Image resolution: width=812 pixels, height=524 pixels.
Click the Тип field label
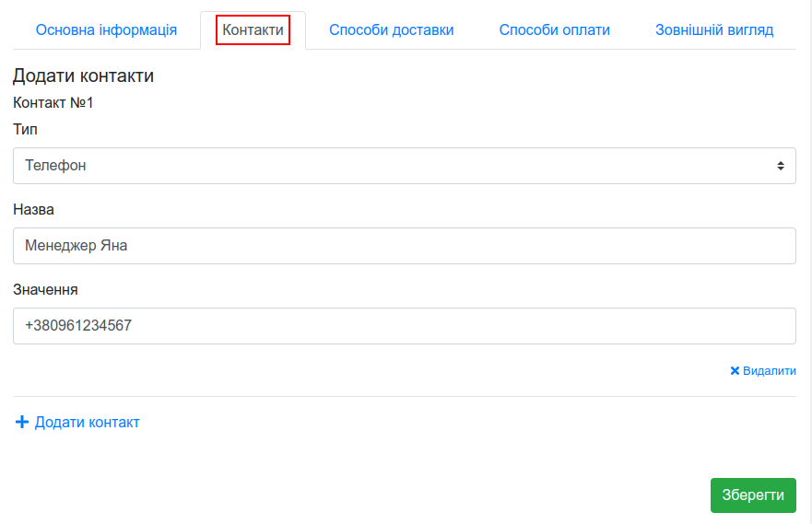click(x=25, y=129)
